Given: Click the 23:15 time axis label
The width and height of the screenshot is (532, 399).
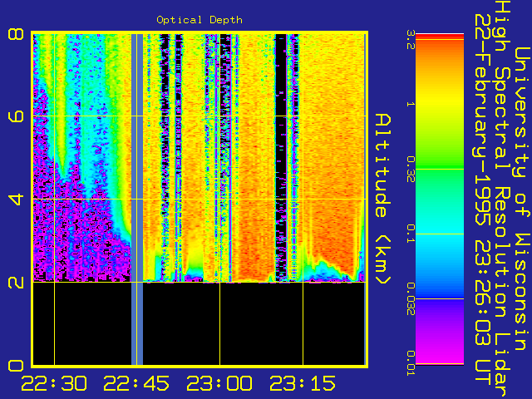Looking at the screenshot, I should pyautogui.click(x=303, y=383).
